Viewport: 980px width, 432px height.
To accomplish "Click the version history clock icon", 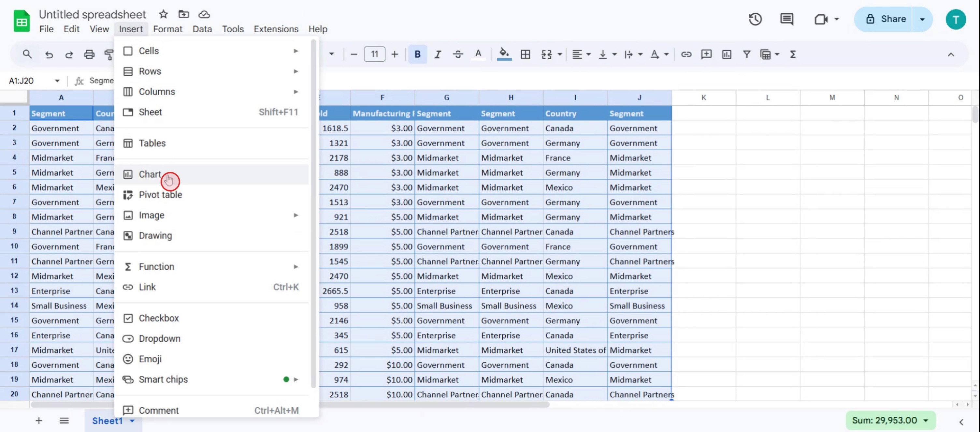I will pyautogui.click(x=755, y=19).
